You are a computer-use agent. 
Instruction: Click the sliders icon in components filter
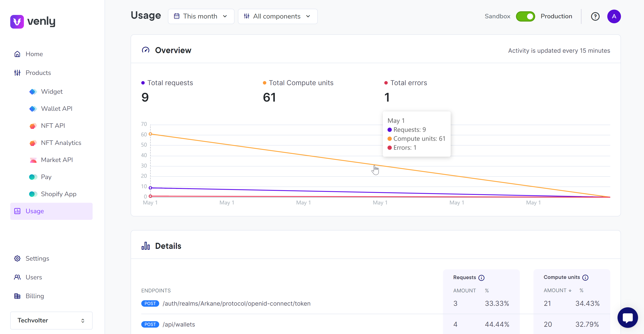[246, 16]
